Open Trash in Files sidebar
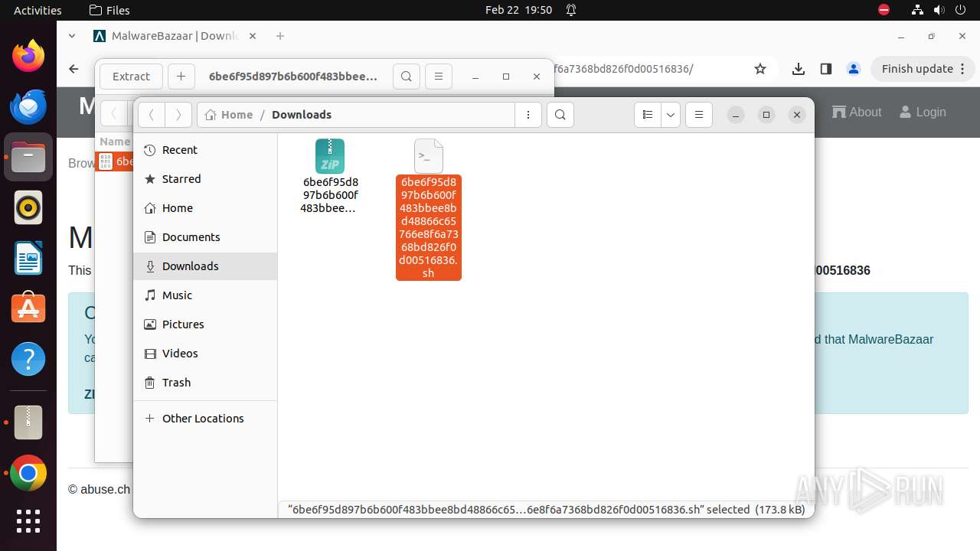 point(205,383)
